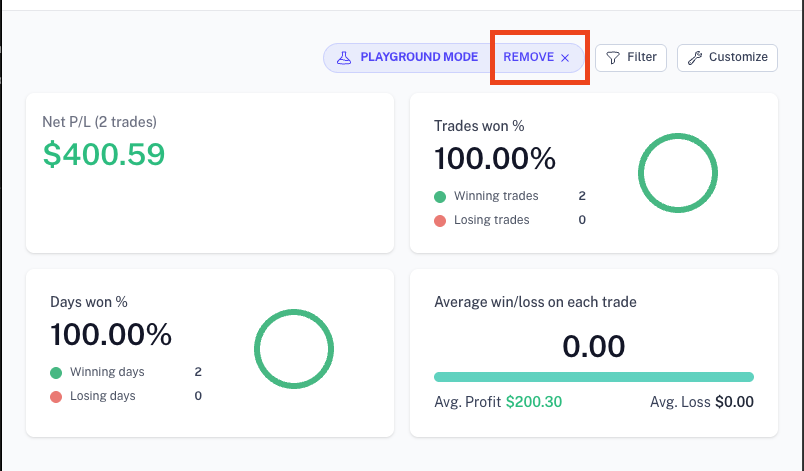Screen dimensions: 804x471
Task: Click the $400.59 net P/L value
Action: tap(104, 154)
